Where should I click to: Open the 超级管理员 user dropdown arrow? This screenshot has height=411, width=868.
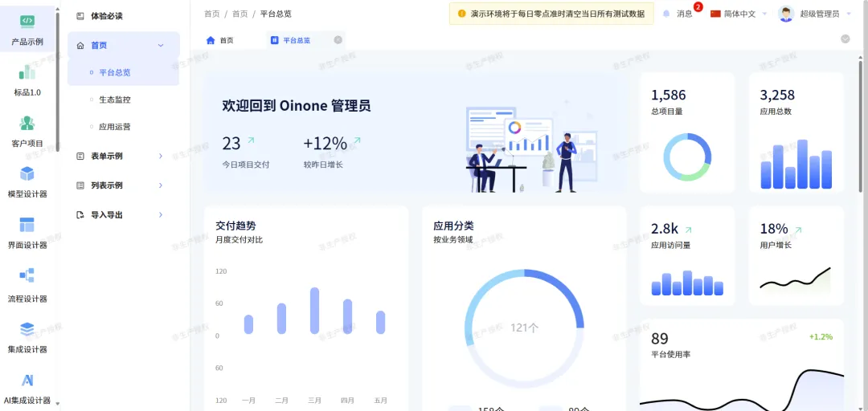click(x=850, y=14)
